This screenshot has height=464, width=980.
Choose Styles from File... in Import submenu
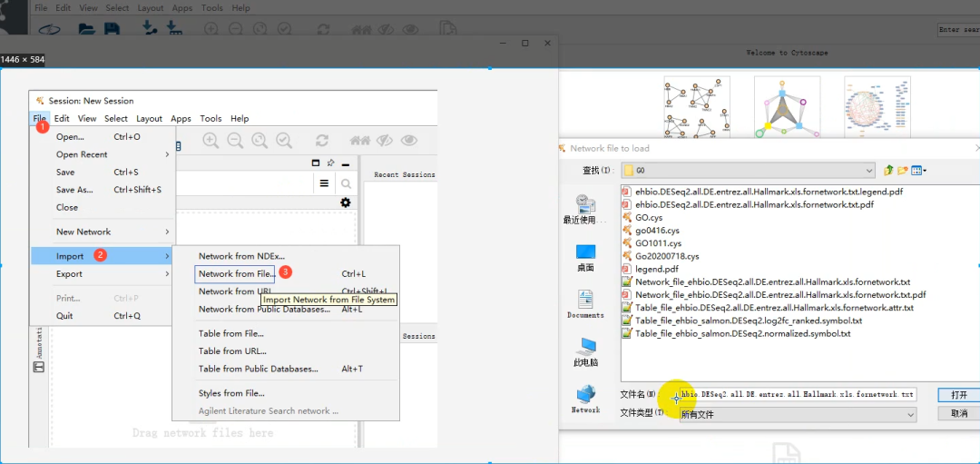(x=231, y=393)
